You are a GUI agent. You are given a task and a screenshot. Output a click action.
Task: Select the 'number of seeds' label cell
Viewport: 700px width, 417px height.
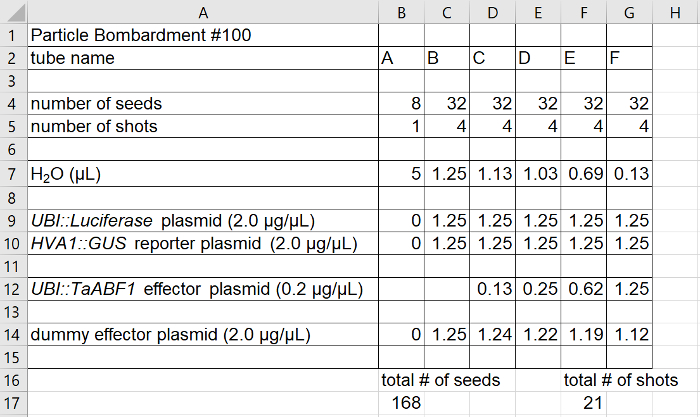(96, 104)
